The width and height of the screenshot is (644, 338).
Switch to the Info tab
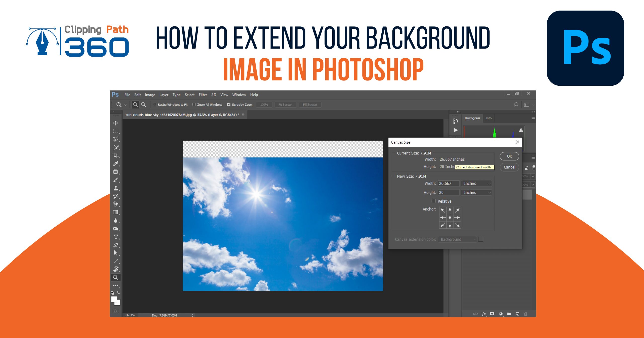tap(489, 118)
